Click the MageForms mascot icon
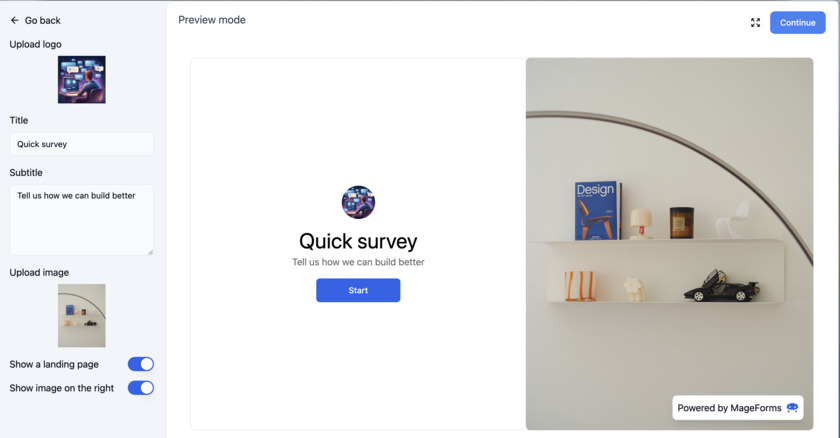The image size is (840, 438). pyautogui.click(x=792, y=408)
